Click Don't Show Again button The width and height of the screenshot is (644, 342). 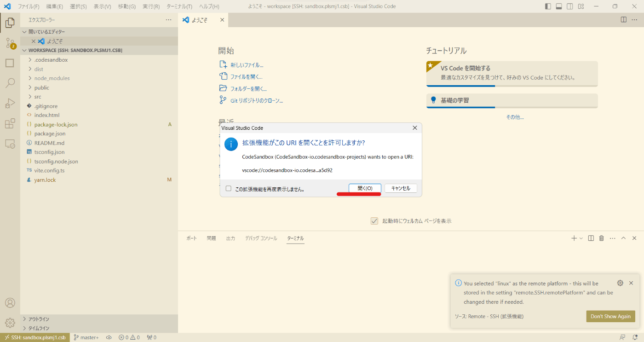610,316
